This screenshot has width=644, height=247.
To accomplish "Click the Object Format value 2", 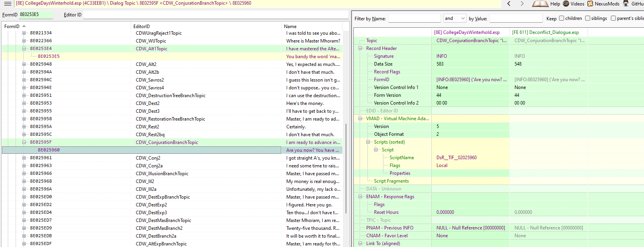I will click(x=437, y=134).
